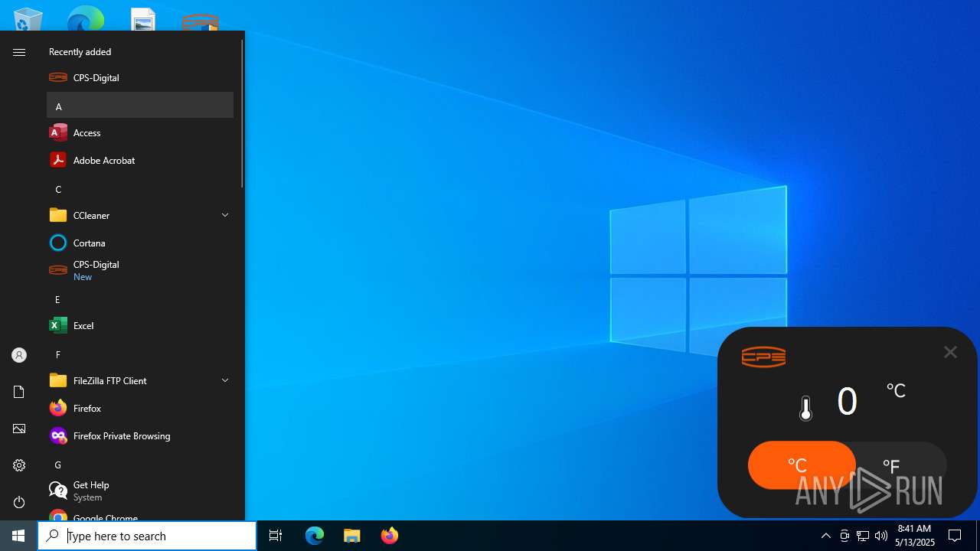Open Firefox Private Browsing
The image size is (980, 551).
tap(140, 435)
